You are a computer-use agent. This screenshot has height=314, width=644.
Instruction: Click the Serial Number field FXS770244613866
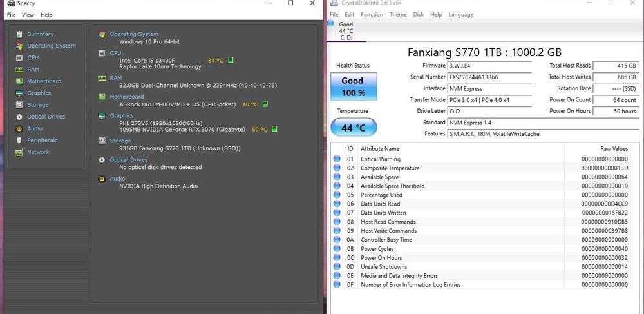point(489,77)
